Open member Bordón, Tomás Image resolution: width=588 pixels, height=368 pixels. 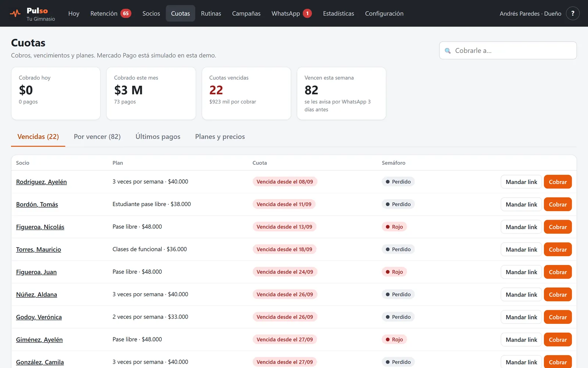coord(37,204)
